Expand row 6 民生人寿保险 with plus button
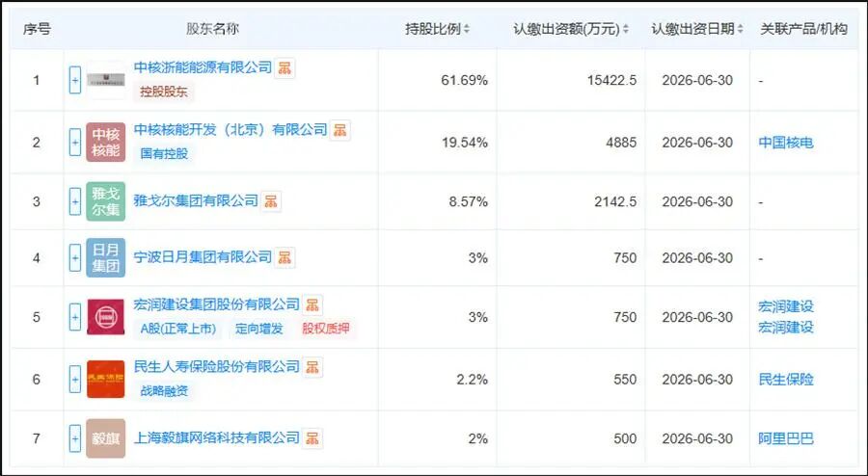The height and width of the screenshot is (476, 868). (75, 380)
